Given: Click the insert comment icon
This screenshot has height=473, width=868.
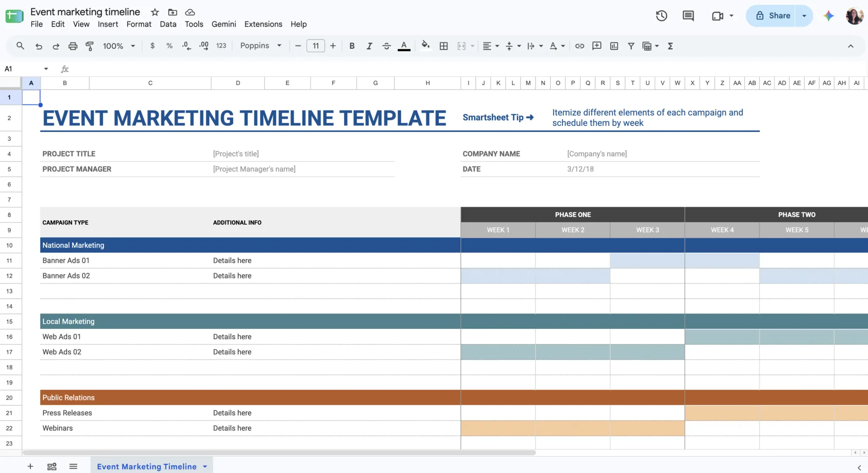Looking at the screenshot, I should click(597, 46).
